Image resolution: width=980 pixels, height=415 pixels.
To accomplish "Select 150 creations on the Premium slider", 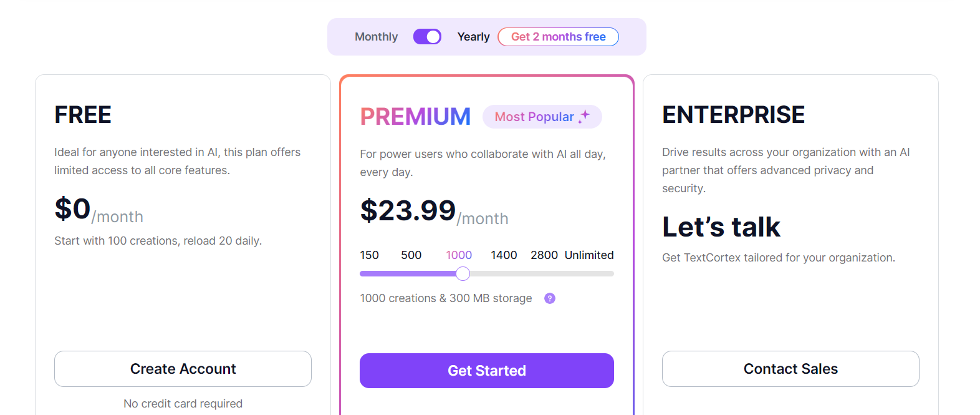I will (x=369, y=255).
